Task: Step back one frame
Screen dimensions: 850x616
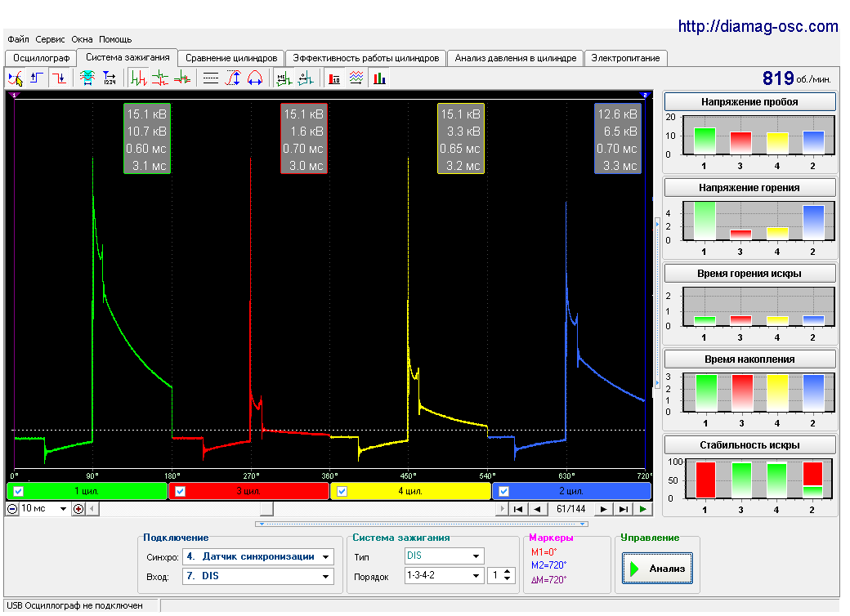Action: 537,509
